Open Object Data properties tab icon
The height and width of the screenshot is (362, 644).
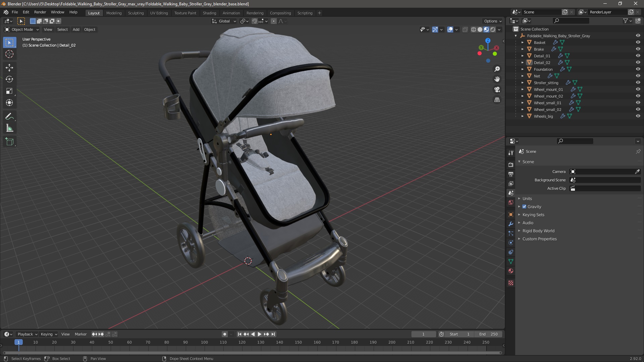coord(511,261)
